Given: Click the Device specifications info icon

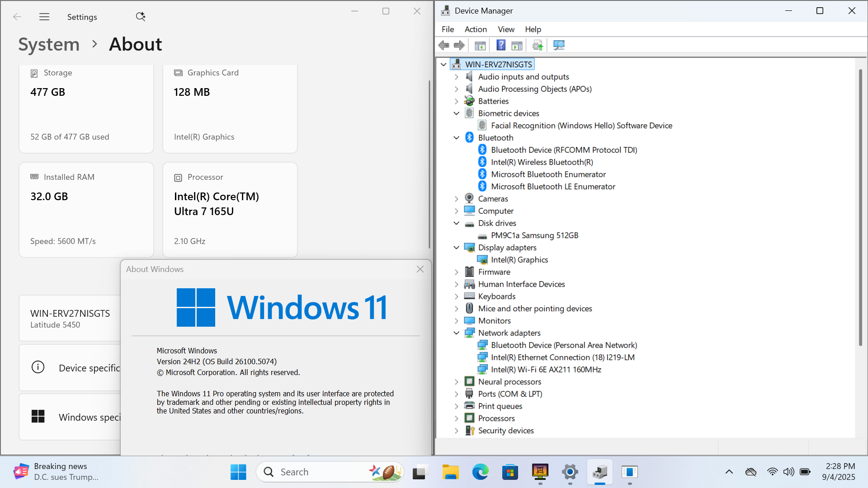Looking at the screenshot, I should coord(38,367).
